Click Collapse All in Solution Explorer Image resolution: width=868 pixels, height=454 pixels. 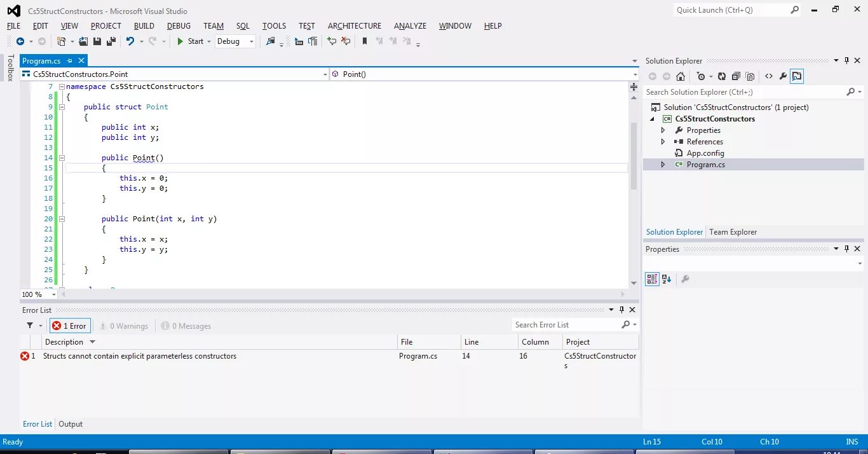tap(736, 76)
